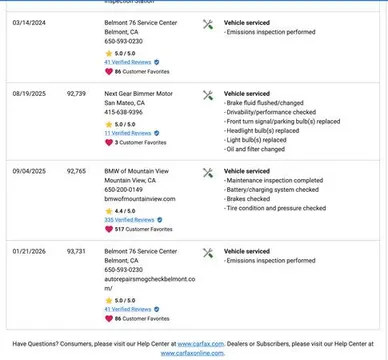The image size is (388, 360).
Task: Click heart icon in 03/14/2024 Belmont 76 entry
Action: pos(109,72)
